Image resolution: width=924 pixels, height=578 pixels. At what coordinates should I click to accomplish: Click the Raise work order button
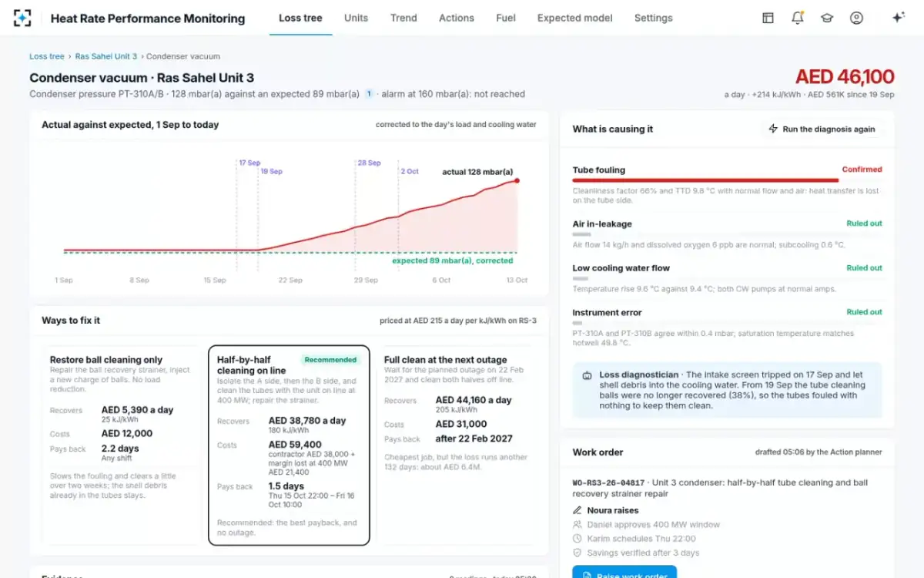[x=624, y=573]
